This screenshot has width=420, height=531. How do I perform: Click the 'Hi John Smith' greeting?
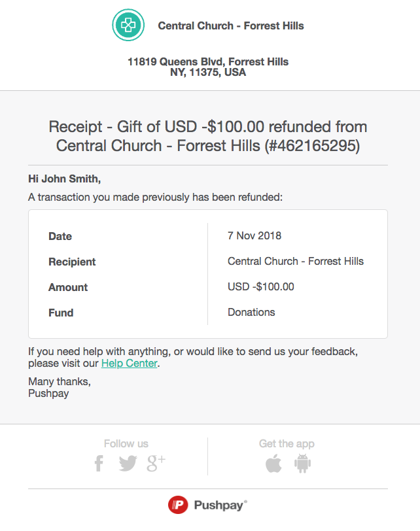(65, 179)
